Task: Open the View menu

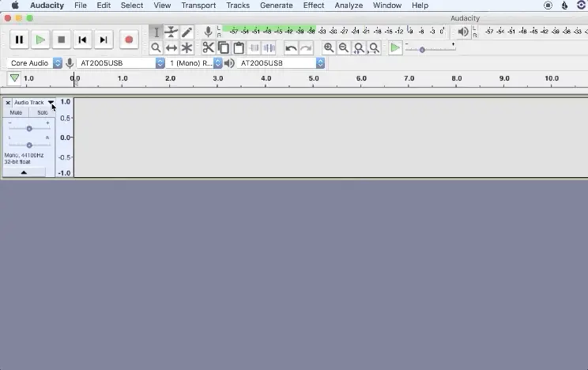Action: 162,6
